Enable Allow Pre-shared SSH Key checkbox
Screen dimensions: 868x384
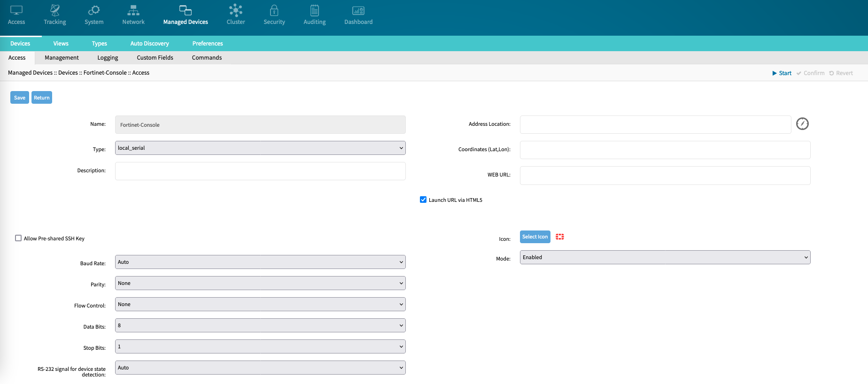[18, 238]
